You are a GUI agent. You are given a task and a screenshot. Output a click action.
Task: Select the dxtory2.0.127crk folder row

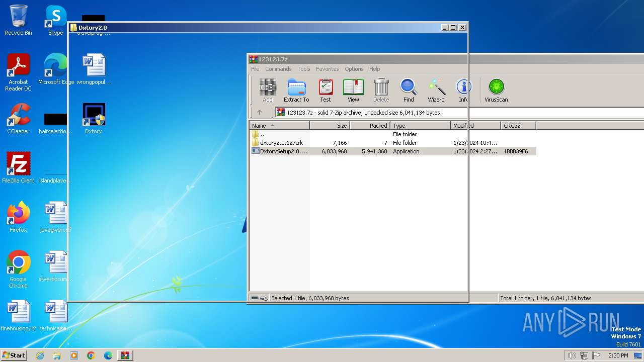coord(392,143)
